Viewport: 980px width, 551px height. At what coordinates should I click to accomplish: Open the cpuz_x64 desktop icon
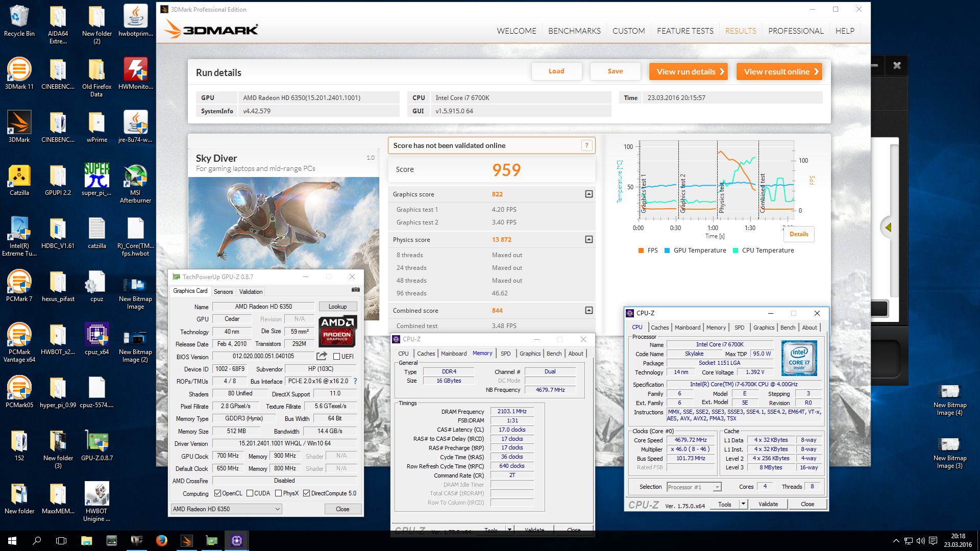[96, 339]
